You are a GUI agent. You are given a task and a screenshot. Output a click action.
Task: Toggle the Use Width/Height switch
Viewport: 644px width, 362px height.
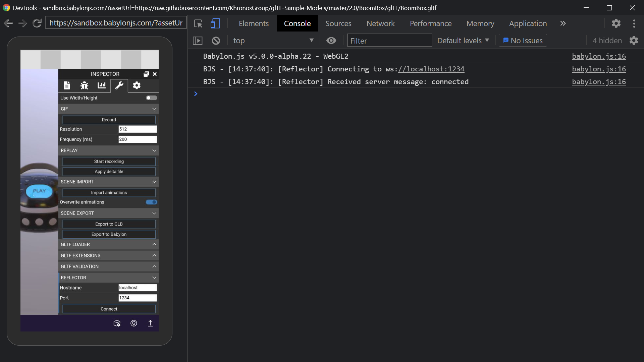(151, 98)
